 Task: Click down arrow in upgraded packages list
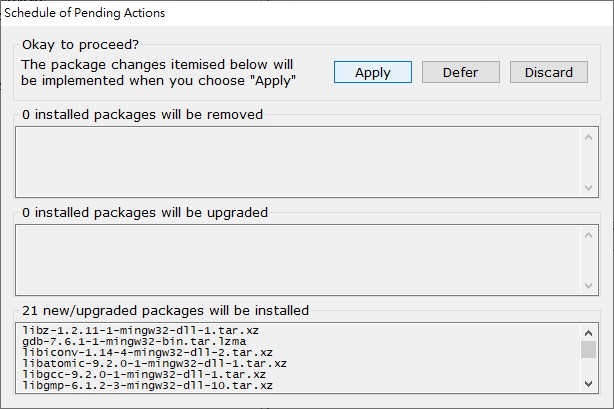pyautogui.click(x=588, y=286)
